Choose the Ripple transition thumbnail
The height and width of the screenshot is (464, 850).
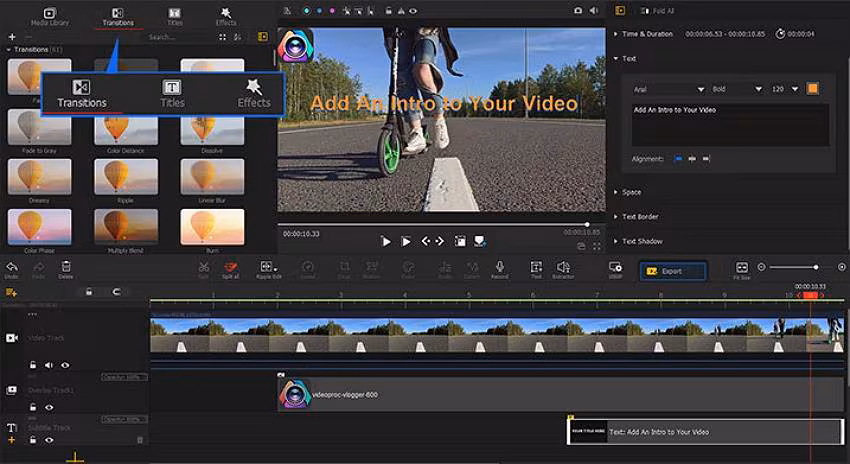(x=126, y=176)
